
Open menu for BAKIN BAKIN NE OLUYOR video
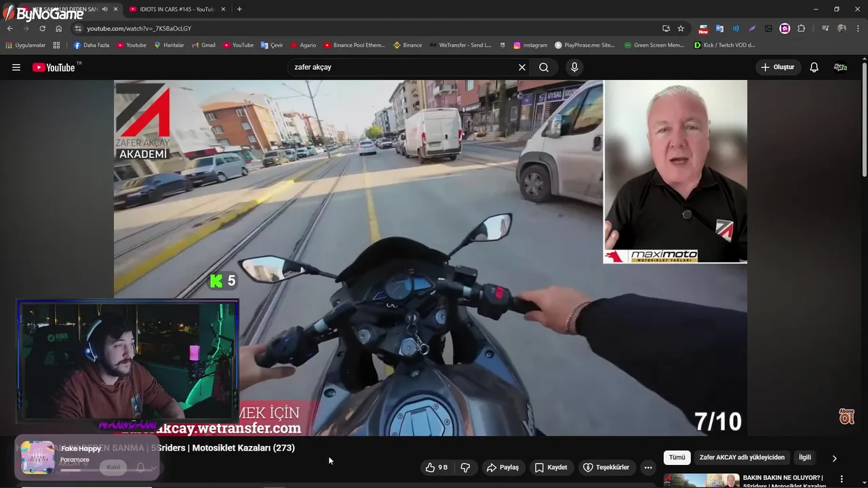click(x=842, y=479)
